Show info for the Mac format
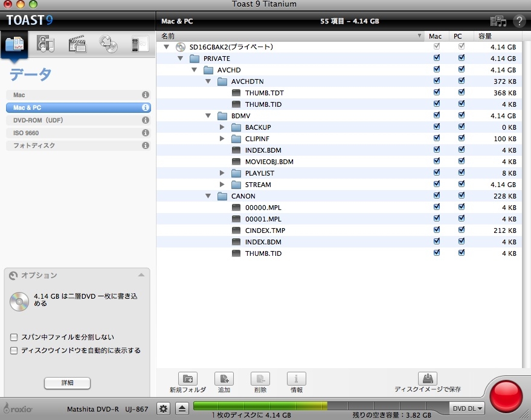This screenshot has width=531, height=420. click(146, 95)
